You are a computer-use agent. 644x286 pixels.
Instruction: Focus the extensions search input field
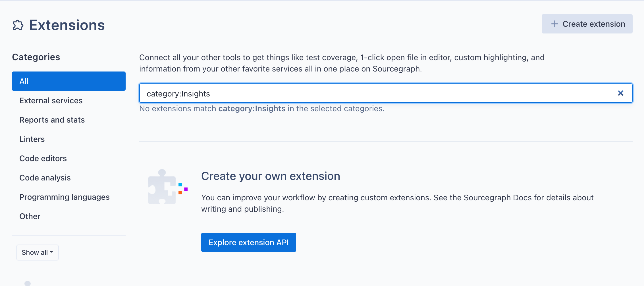coord(369,93)
